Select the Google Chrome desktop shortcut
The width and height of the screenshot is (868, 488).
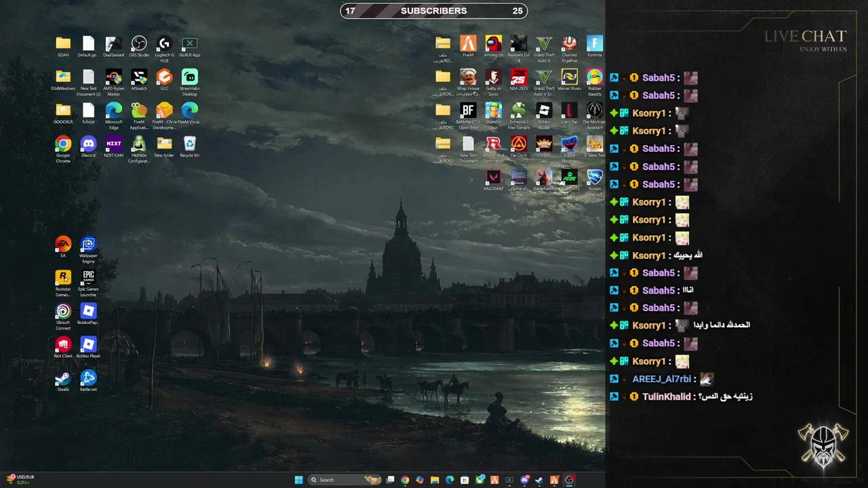click(63, 150)
